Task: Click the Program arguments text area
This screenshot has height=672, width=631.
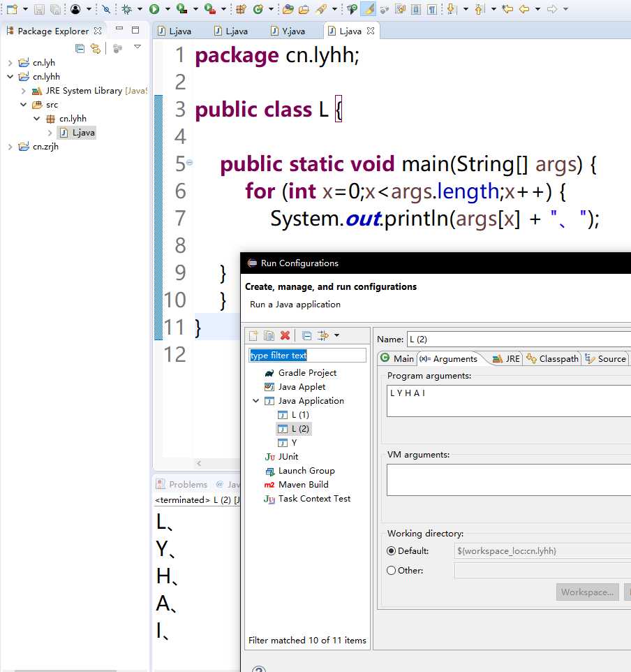Action: click(x=509, y=401)
